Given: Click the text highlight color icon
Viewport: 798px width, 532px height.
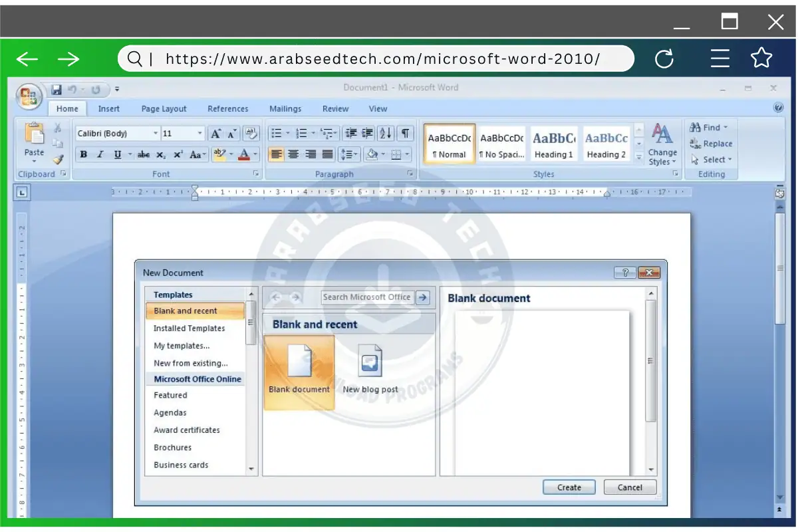Looking at the screenshot, I should 219,154.
